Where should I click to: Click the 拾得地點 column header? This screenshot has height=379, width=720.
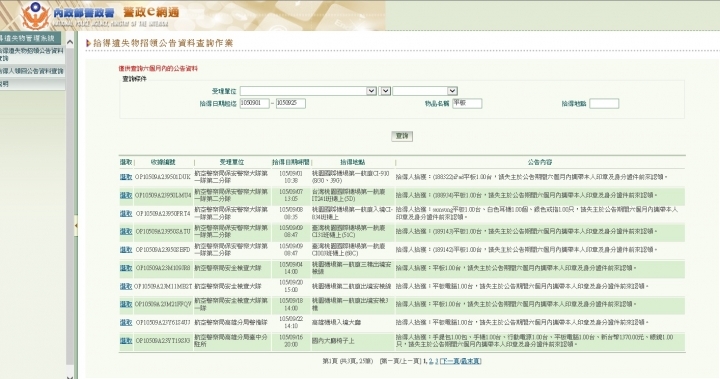pyautogui.click(x=353, y=162)
